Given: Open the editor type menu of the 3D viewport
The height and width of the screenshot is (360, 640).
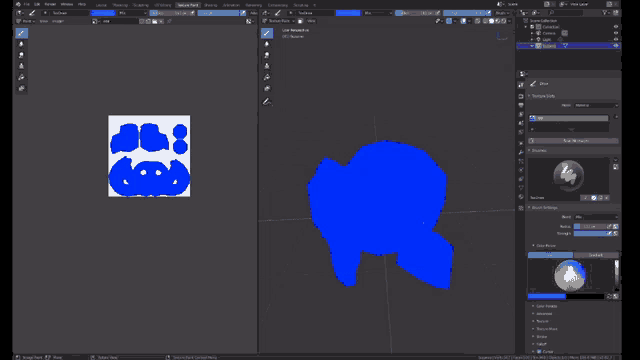Looking at the screenshot, I should pos(266,13).
